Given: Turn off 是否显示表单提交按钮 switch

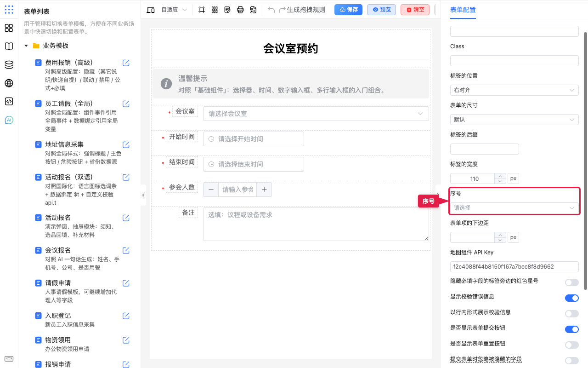Looking at the screenshot, I should pyautogui.click(x=572, y=329).
